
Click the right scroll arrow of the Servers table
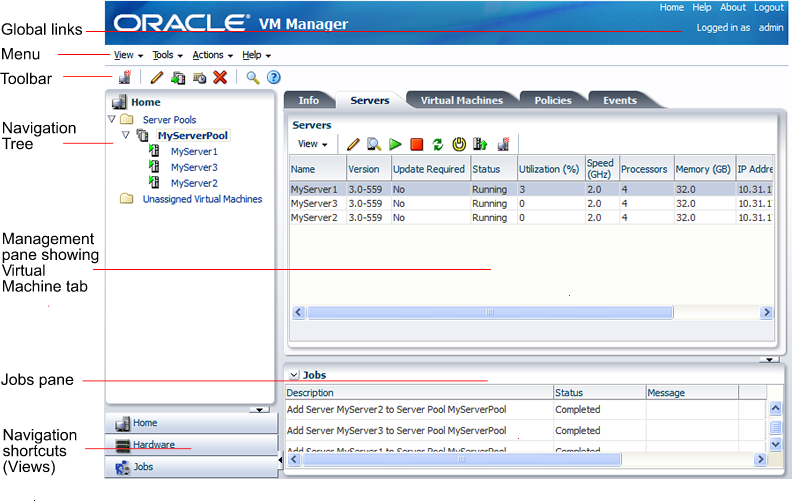click(766, 312)
